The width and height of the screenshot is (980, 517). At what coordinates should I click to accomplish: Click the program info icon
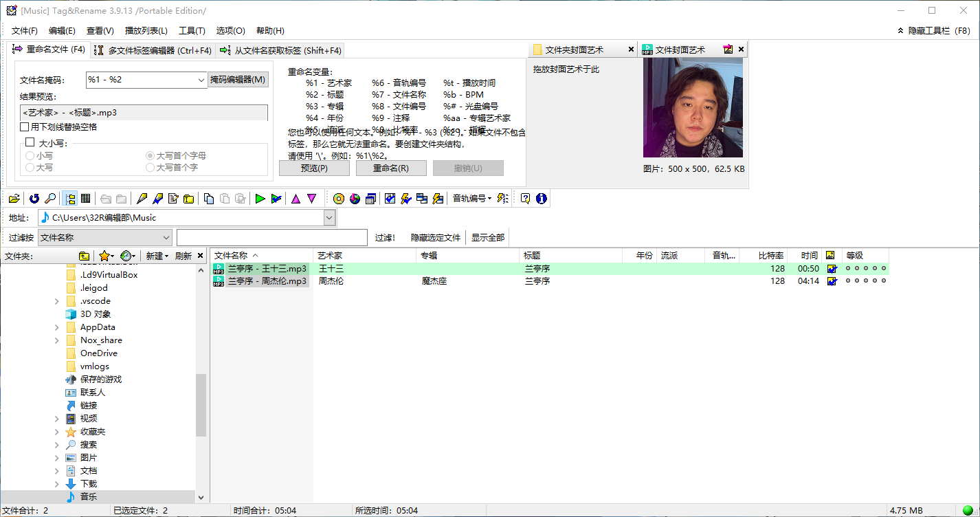[542, 198]
